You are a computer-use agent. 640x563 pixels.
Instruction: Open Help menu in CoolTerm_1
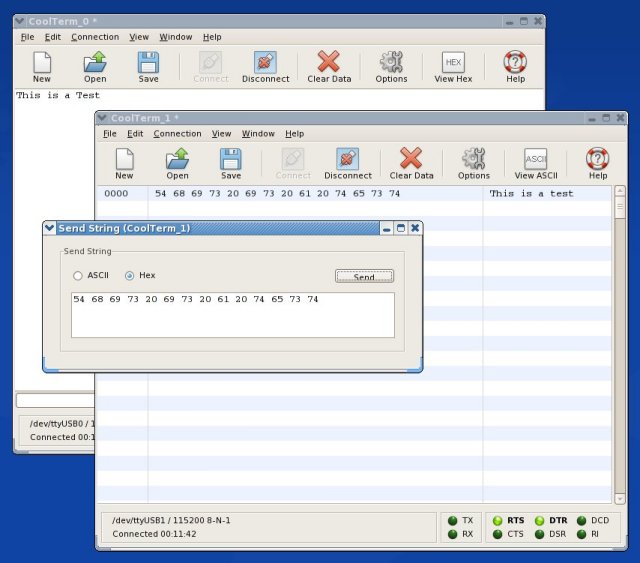pos(295,134)
